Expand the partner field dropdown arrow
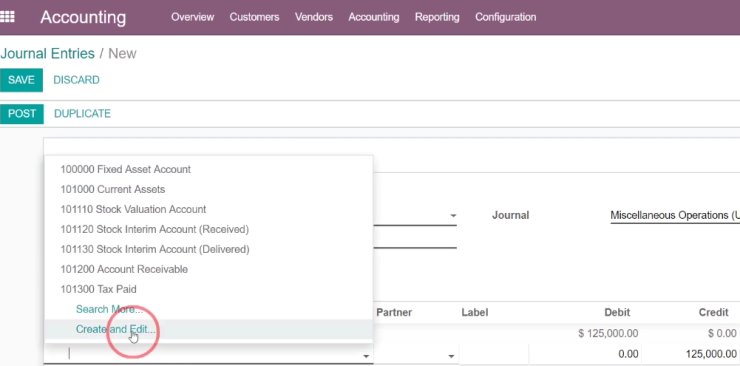Screen dimensions: 740x366 (451, 356)
